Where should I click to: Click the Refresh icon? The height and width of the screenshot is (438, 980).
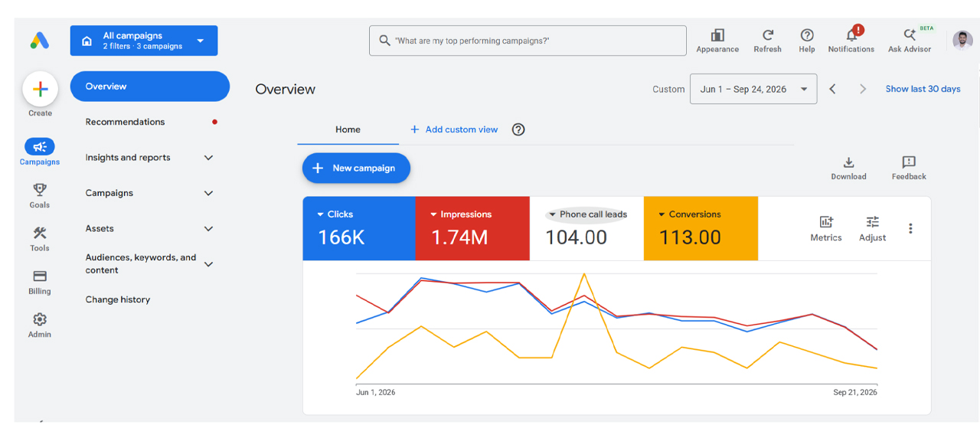768,35
